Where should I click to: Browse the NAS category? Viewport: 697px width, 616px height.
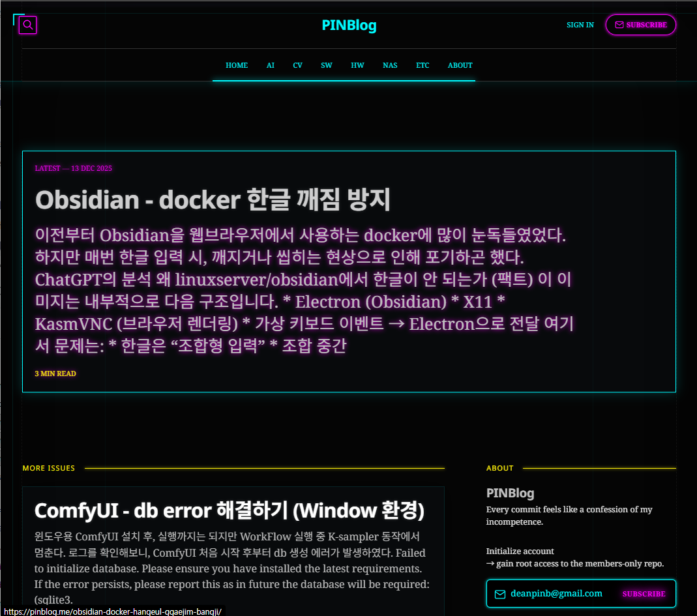(390, 65)
